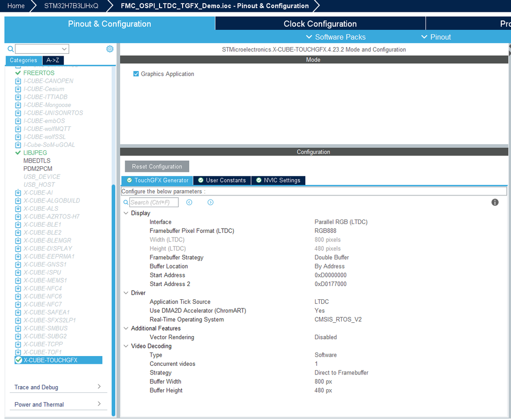Select PDM2PCM in the middleware list

38,169
